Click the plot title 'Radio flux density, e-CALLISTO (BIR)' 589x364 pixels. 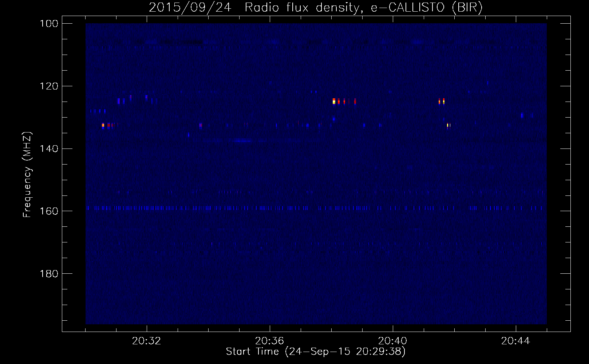click(363, 8)
